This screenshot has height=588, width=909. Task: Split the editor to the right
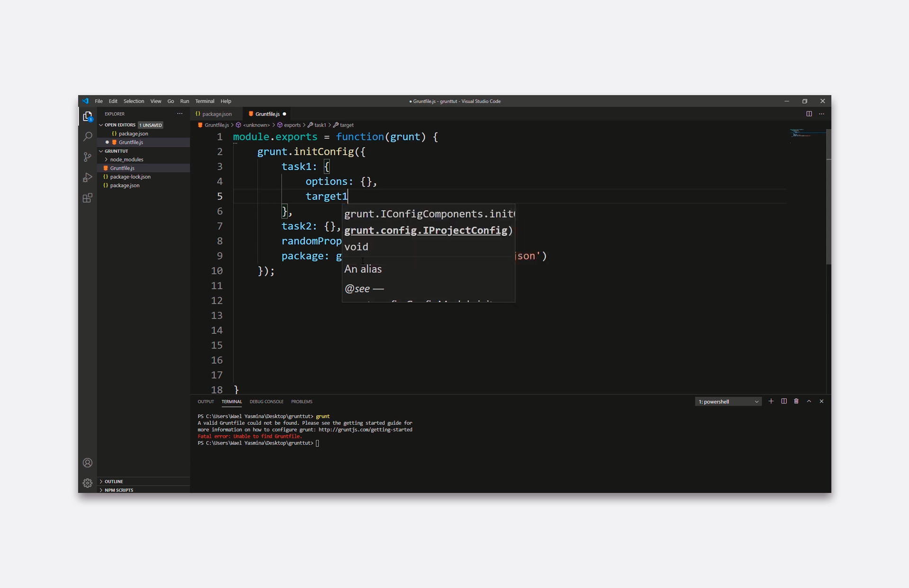[x=809, y=114]
